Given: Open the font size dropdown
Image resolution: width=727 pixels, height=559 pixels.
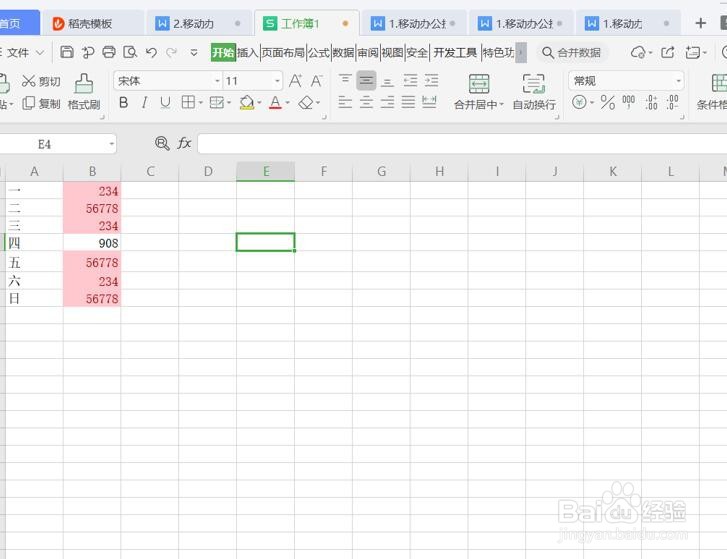Looking at the screenshot, I should (x=277, y=81).
